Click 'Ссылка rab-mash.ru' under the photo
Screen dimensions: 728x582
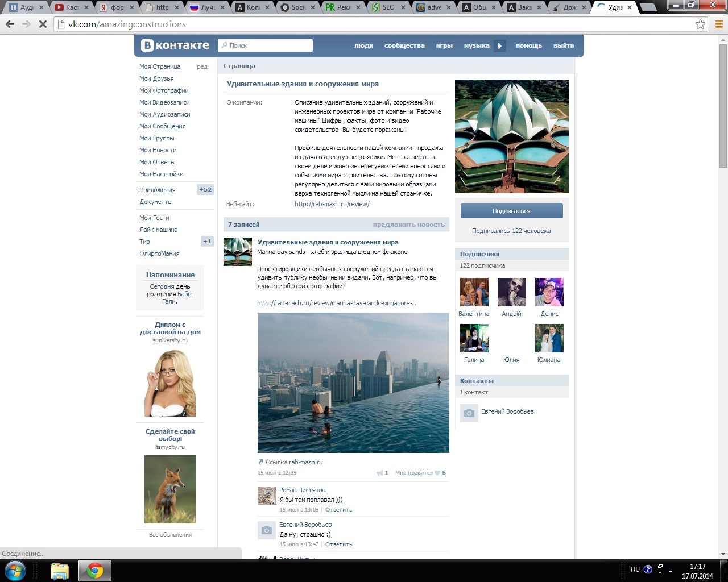(291, 462)
